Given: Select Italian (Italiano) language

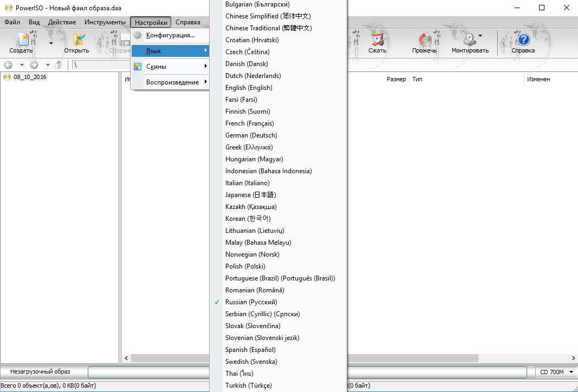Looking at the screenshot, I should [x=278, y=183].
